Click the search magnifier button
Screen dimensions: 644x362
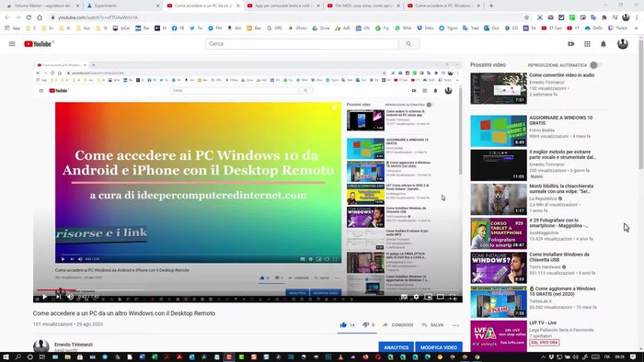tap(408, 44)
